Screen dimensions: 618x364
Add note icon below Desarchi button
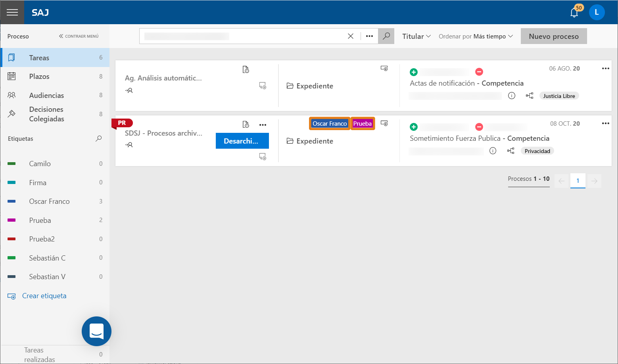pos(263,157)
